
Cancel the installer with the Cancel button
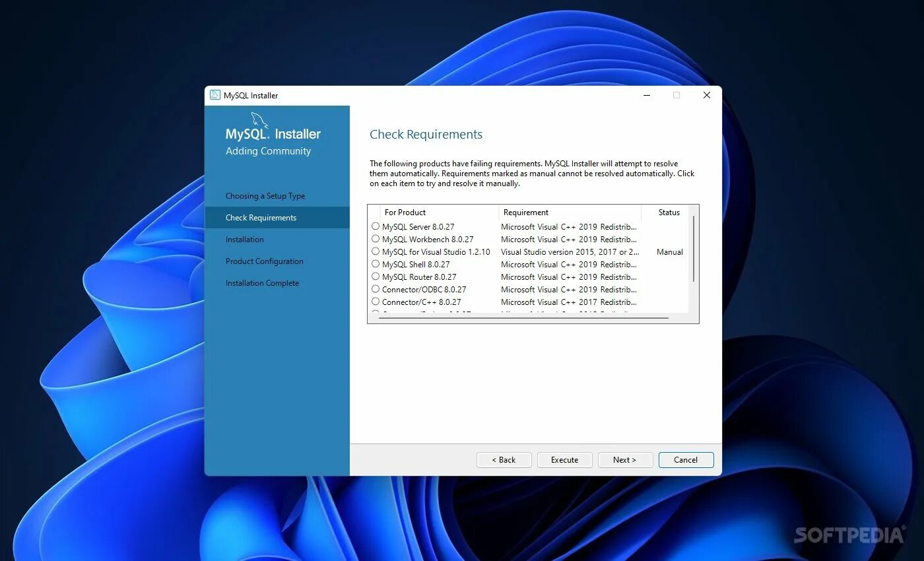(686, 460)
